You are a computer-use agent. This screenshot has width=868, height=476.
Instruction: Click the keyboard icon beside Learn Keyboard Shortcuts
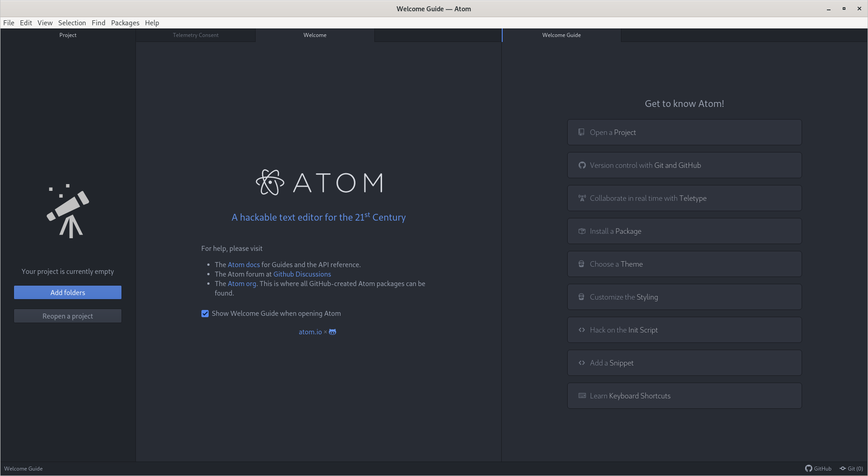pos(582,396)
